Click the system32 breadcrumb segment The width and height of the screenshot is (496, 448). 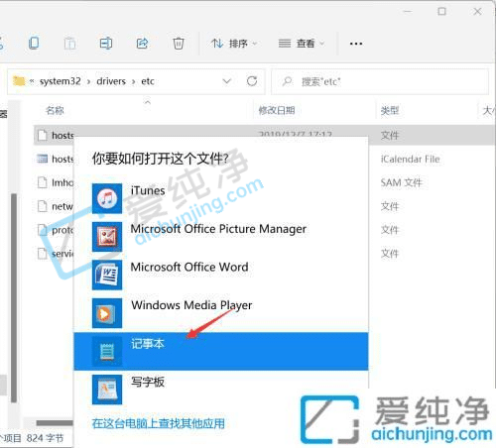(61, 81)
